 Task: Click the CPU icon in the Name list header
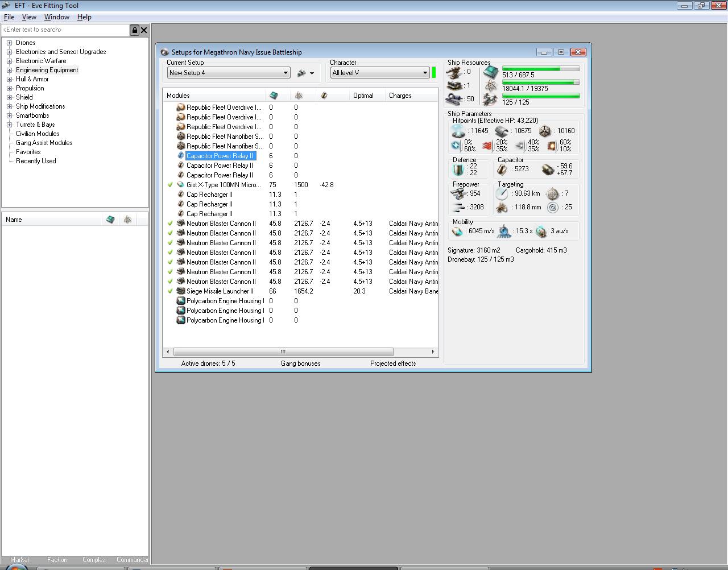point(110,220)
